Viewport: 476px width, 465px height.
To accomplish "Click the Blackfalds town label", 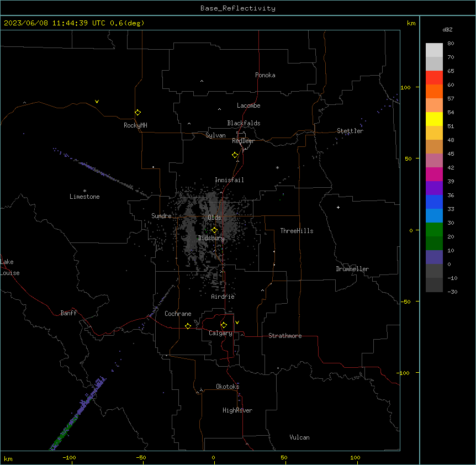I will [244, 123].
